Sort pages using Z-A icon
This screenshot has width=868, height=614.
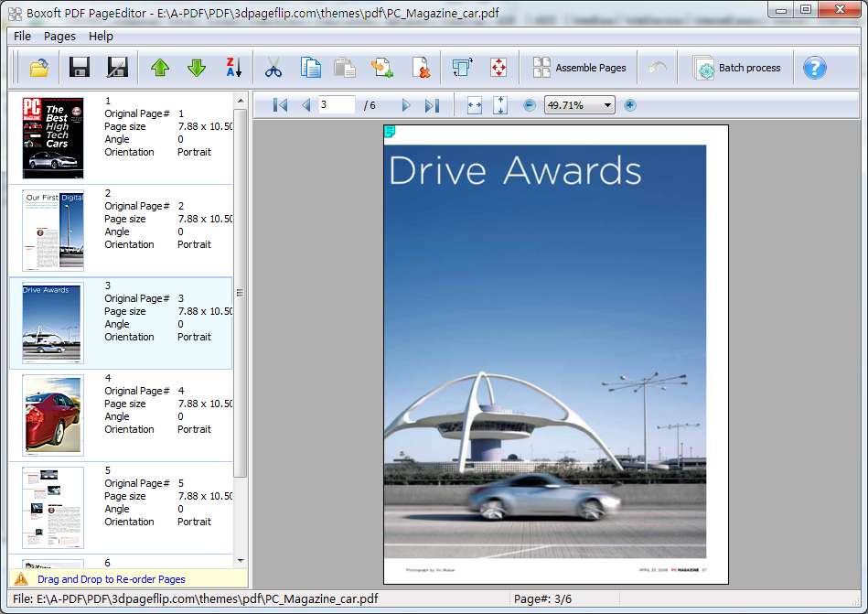[233, 68]
